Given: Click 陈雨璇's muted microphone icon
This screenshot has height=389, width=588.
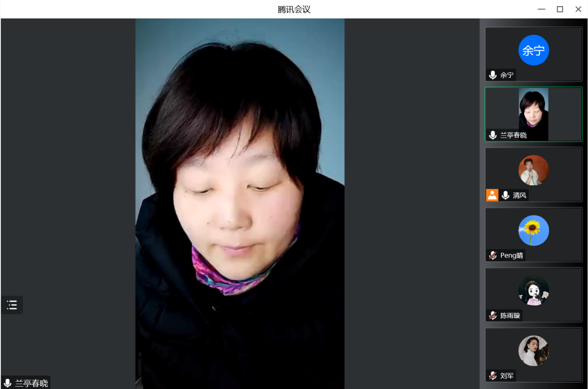Looking at the screenshot, I should pyautogui.click(x=493, y=316).
